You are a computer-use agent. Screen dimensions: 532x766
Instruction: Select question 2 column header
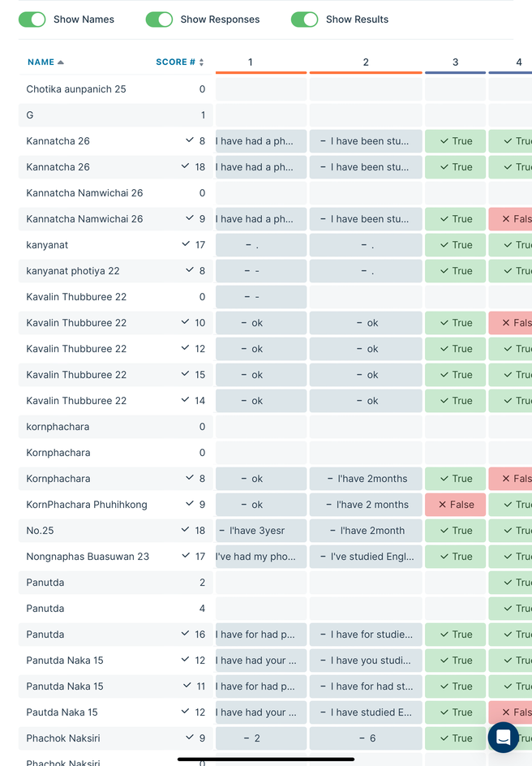pos(366,62)
